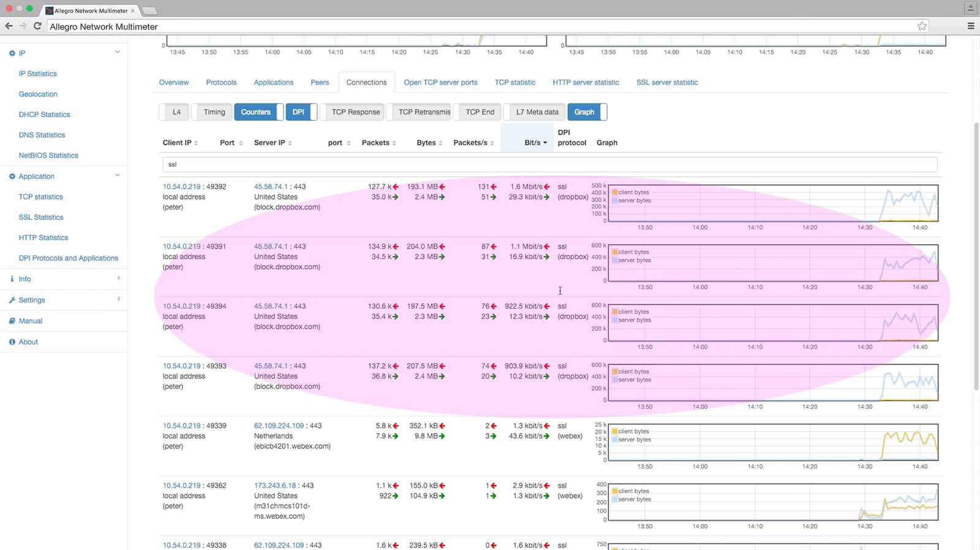Click the bookmark star icon

(x=922, y=26)
